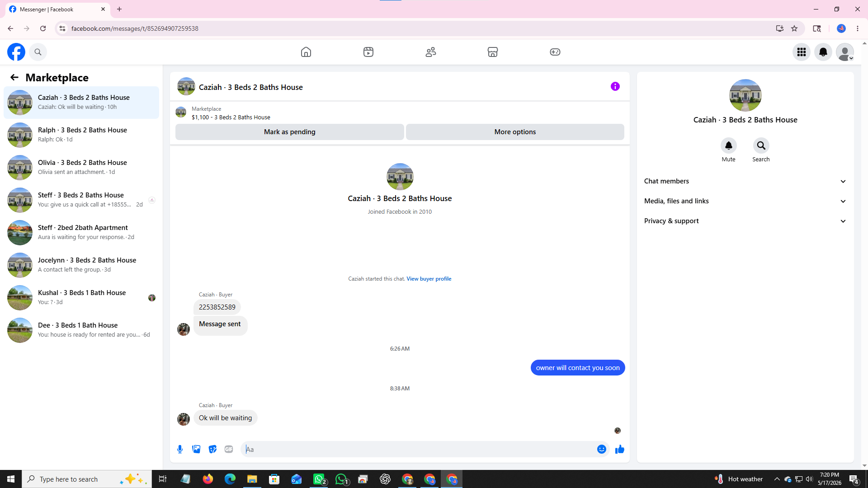Open conversation information icon
This screenshot has width=868, height=488.
coord(615,86)
